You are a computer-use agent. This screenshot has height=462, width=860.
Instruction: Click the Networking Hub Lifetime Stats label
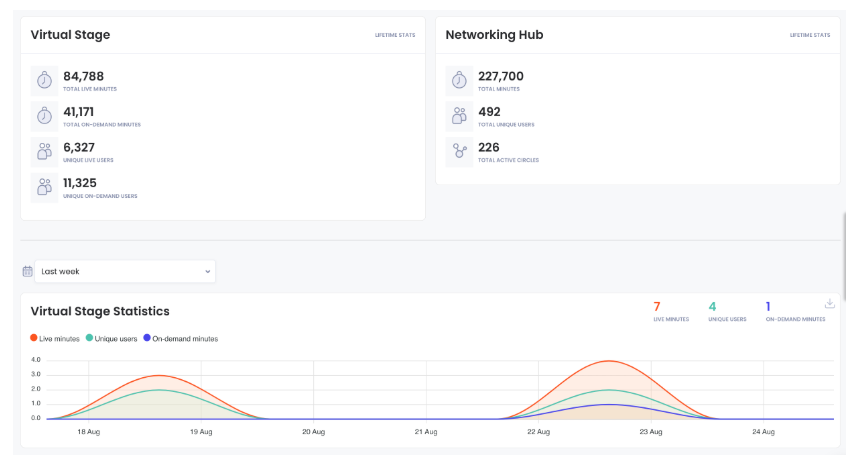point(810,35)
